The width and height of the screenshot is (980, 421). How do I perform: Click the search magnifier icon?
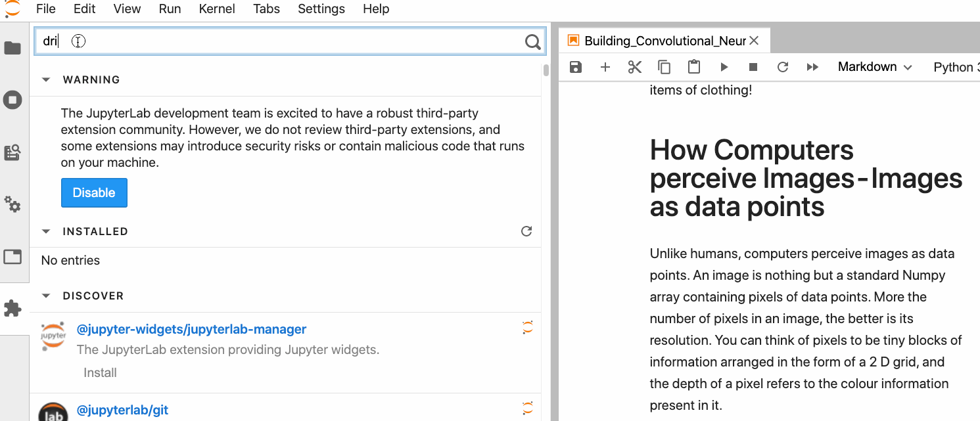(x=532, y=43)
